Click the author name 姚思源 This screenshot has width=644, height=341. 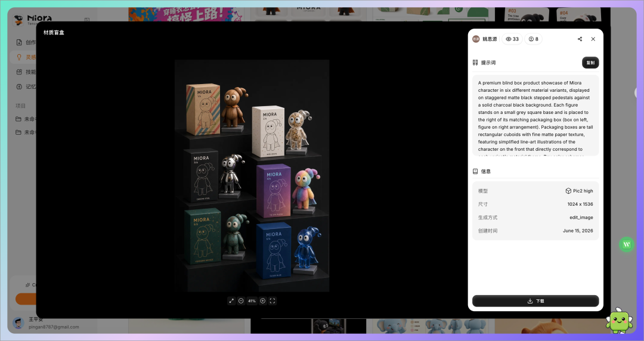490,39
